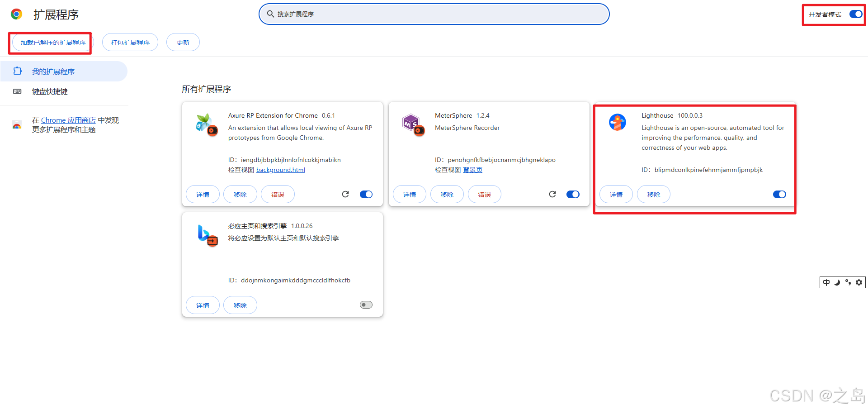
Task: Open 背景页 inspect view link
Action: (x=472, y=170)
